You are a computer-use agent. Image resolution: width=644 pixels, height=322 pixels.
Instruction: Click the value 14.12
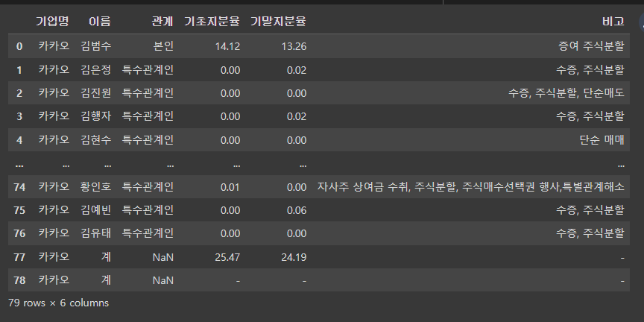coord(227,46)
